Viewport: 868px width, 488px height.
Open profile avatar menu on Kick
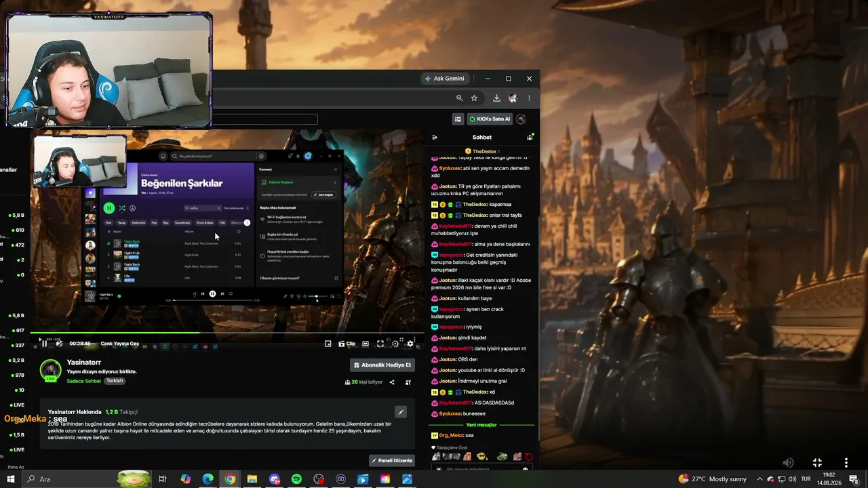[x=521, y=119]
